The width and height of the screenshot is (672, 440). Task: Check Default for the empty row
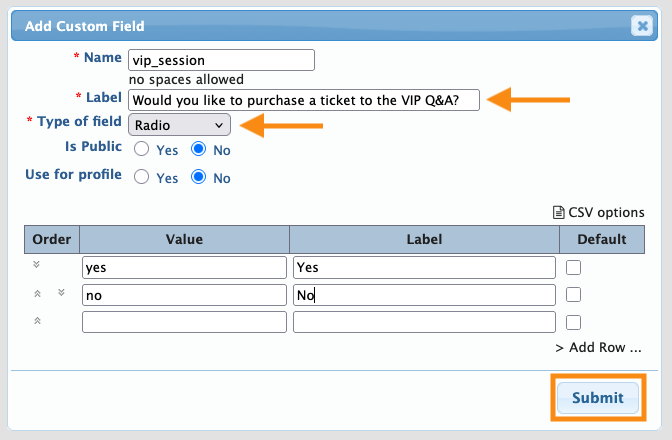[573, 322]
